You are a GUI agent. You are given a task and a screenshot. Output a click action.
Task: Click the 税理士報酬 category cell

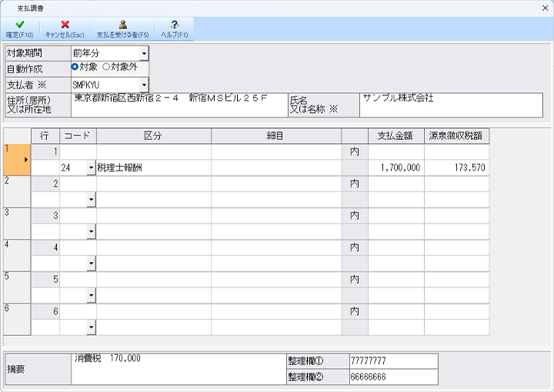153,168
